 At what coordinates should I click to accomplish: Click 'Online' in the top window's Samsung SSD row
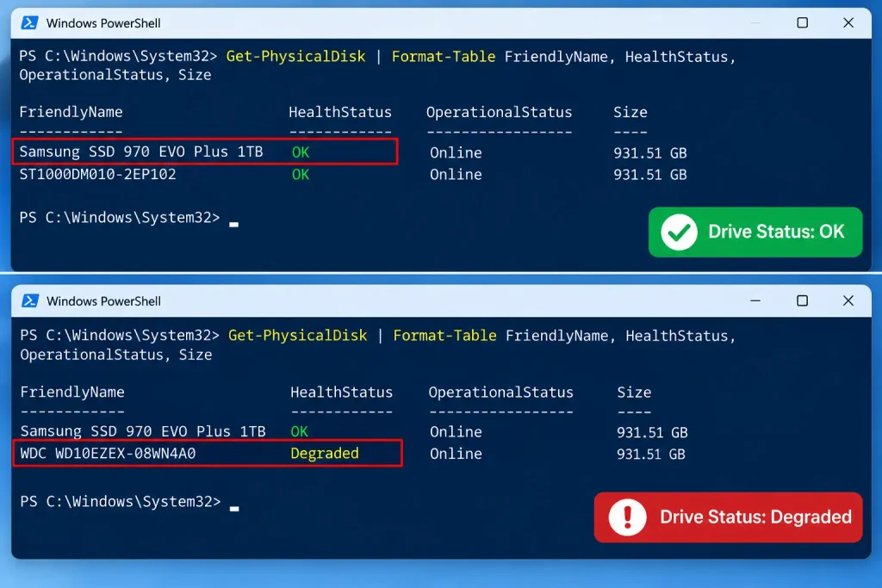point(456,153)
